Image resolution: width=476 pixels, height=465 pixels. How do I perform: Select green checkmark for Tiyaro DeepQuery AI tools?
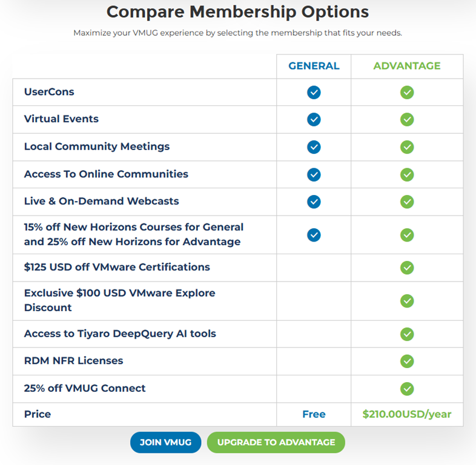pyautogui.click(x=407, y=334)
